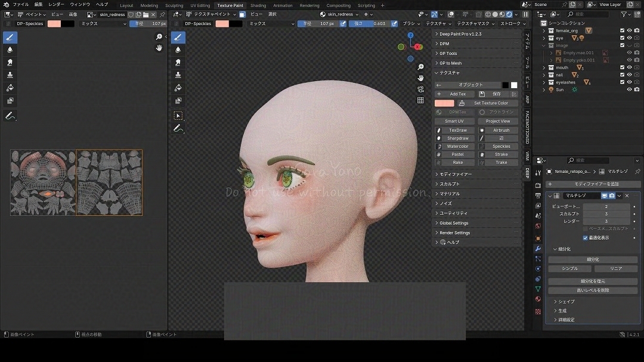Click the save floppy disk icon beside 保存

(482, 94)
